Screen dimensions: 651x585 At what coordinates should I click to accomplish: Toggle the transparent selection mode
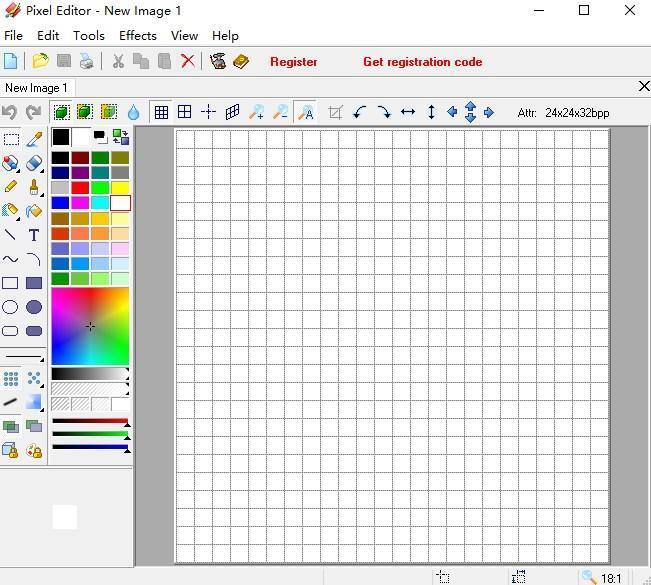[x=109, y=112]
